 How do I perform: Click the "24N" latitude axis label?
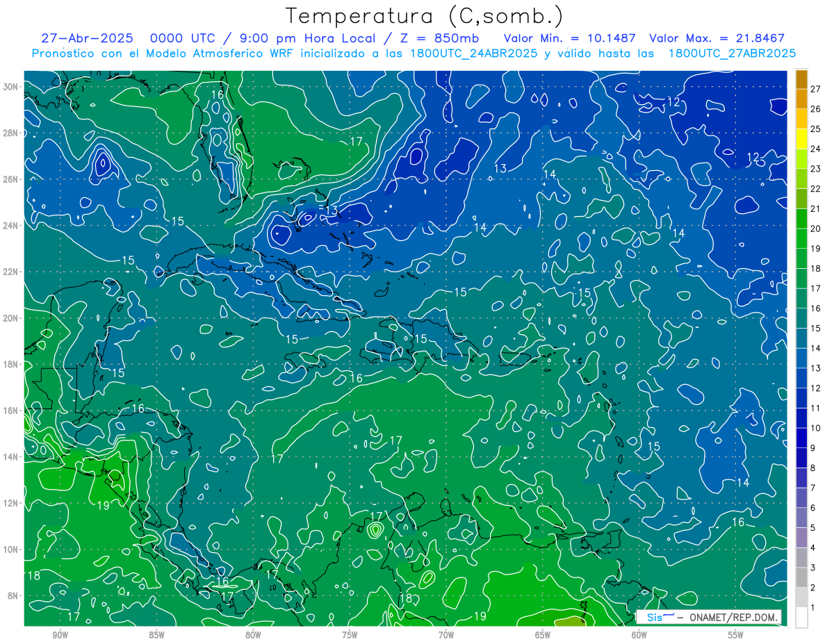click(x=10, y=225)
